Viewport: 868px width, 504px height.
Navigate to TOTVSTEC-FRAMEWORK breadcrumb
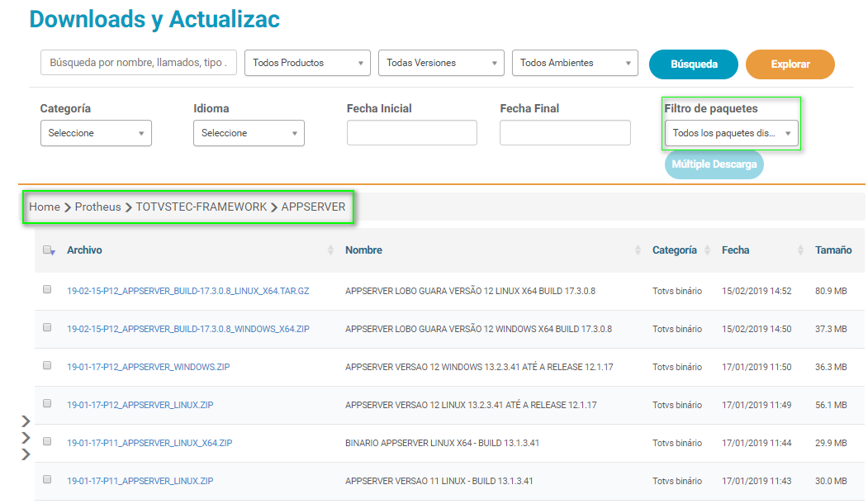coord(202,207)
